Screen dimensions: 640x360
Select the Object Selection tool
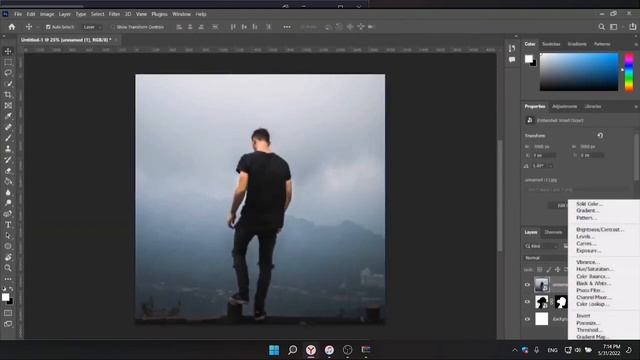coord(8,84)
